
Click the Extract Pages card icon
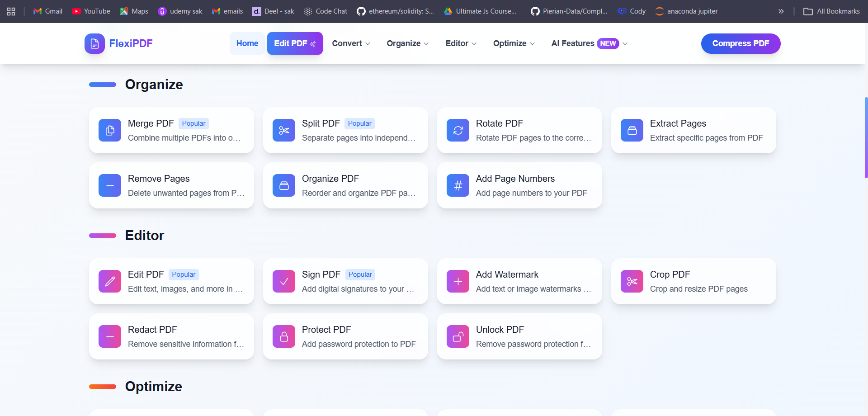pos(632,130)
